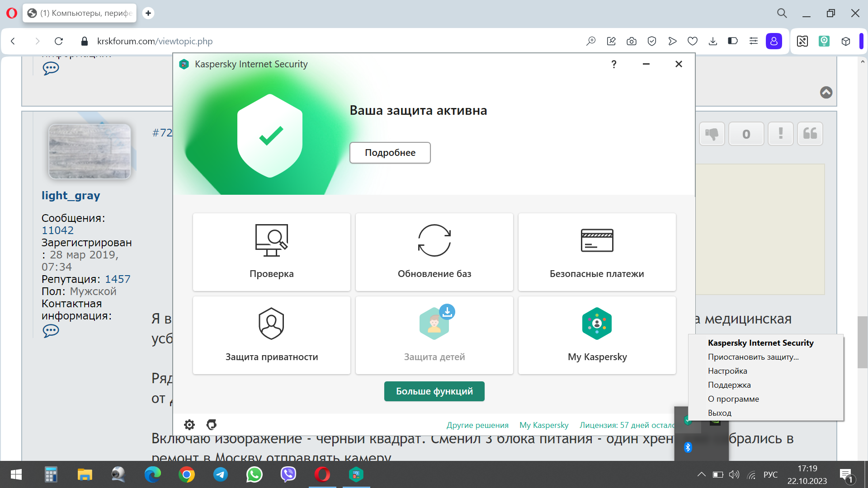The image size is (868, 488).
Task: Show hidden system tray icons chevron
Action: click(x=701, y=474)
